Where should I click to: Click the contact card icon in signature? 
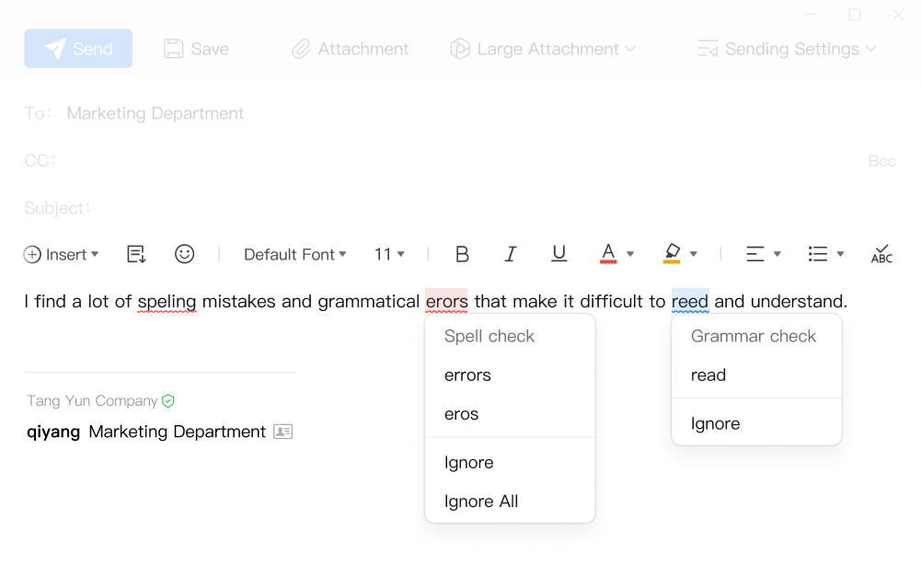point(282,432)
